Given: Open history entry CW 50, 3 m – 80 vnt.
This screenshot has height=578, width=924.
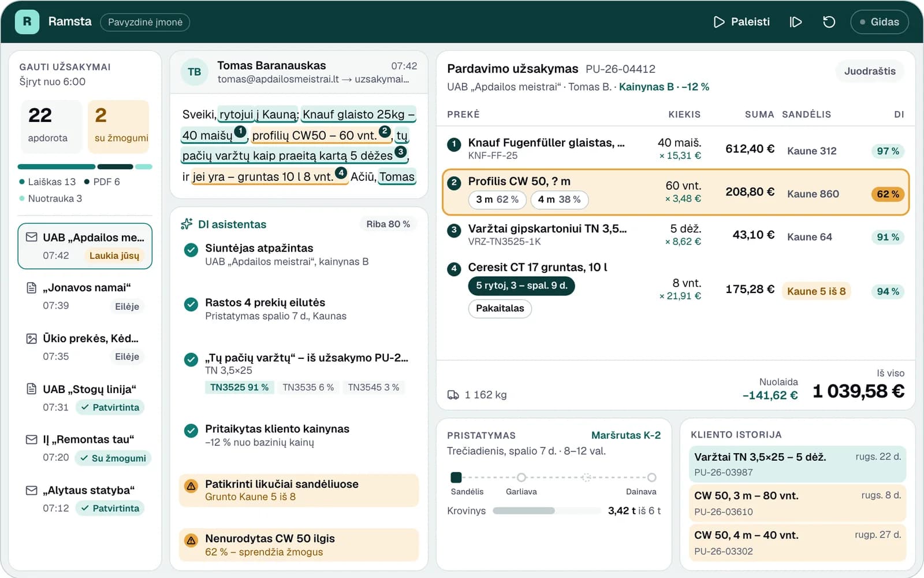Looking at the screenshot, I should 798,503.
